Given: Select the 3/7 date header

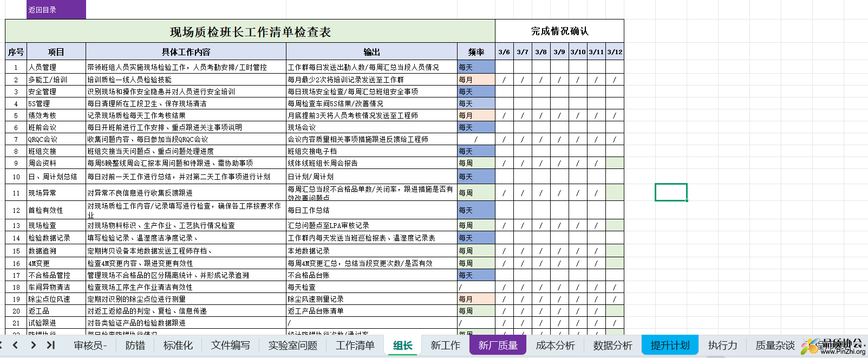Looking at the screenshot, I should (523, 51).
